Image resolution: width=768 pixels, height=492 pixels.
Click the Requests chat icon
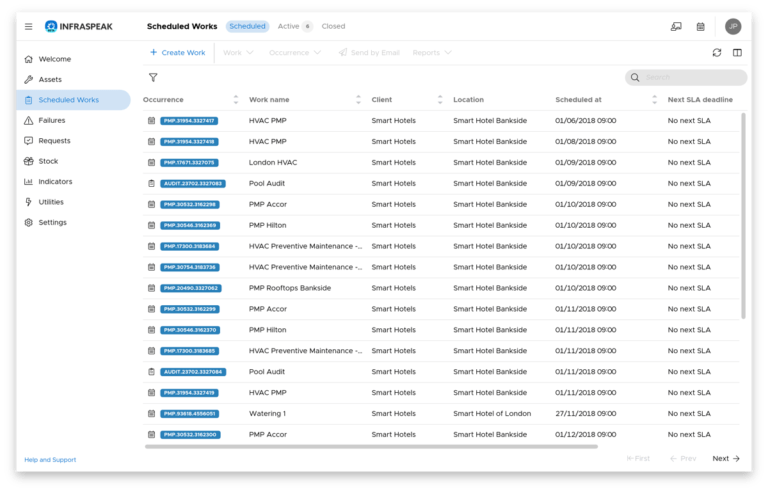(x=28, y=141)
